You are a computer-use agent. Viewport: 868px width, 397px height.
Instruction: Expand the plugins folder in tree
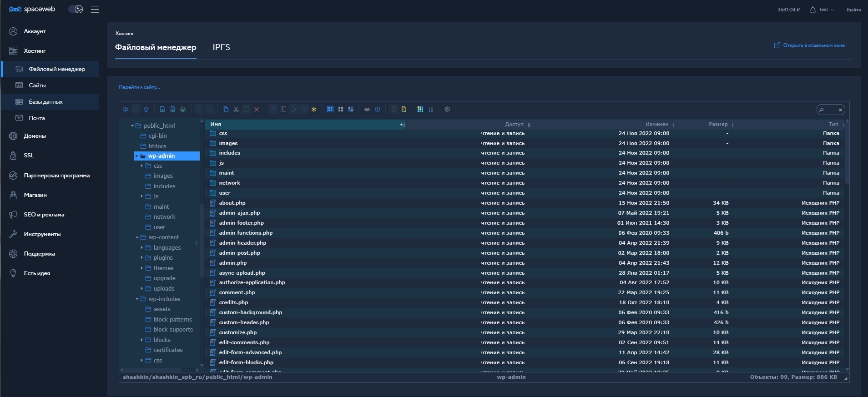141,258
